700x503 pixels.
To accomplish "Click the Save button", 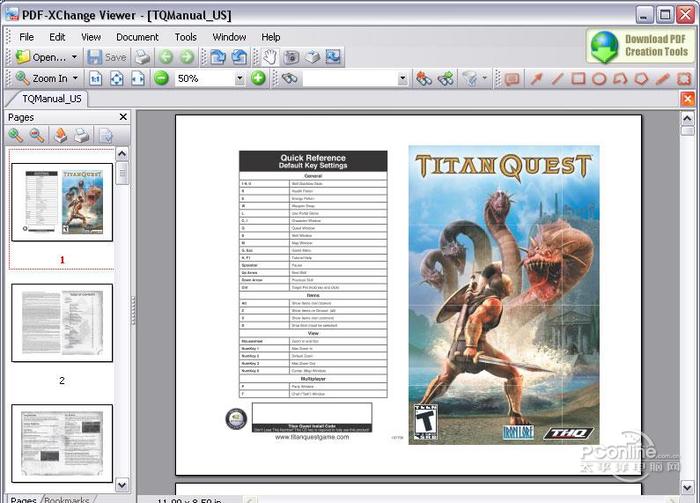I will pos(107,57).
